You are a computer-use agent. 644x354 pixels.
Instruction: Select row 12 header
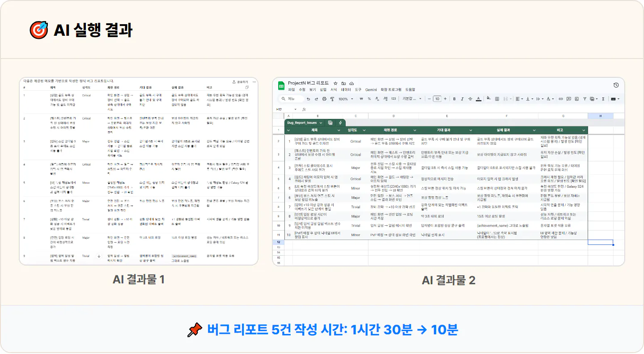pyautogui.click(x=278, y=242)
